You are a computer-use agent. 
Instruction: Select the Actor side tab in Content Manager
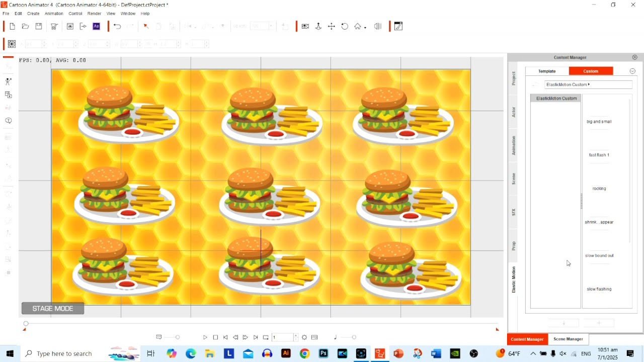coord(514,112)
